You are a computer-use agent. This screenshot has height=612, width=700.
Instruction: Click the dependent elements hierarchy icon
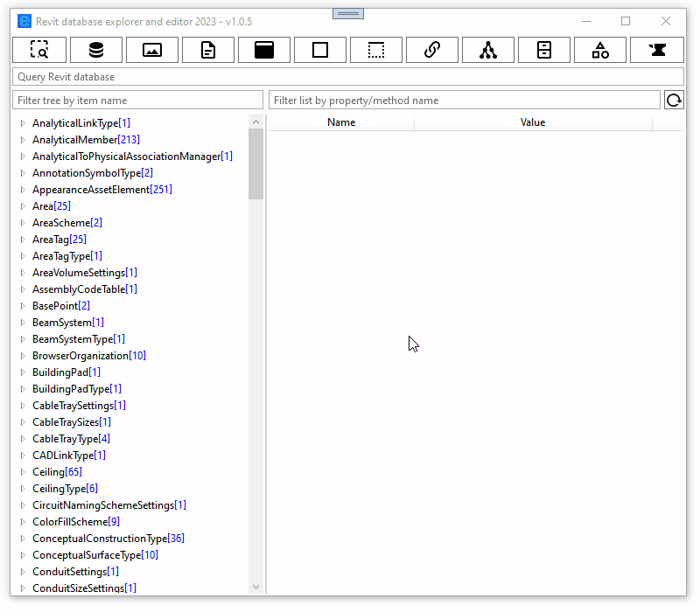488,50
